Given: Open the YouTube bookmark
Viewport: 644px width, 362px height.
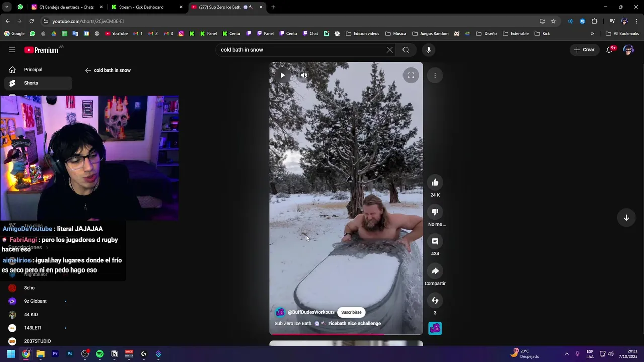Looking at the screenshot, I should [116, 34].
